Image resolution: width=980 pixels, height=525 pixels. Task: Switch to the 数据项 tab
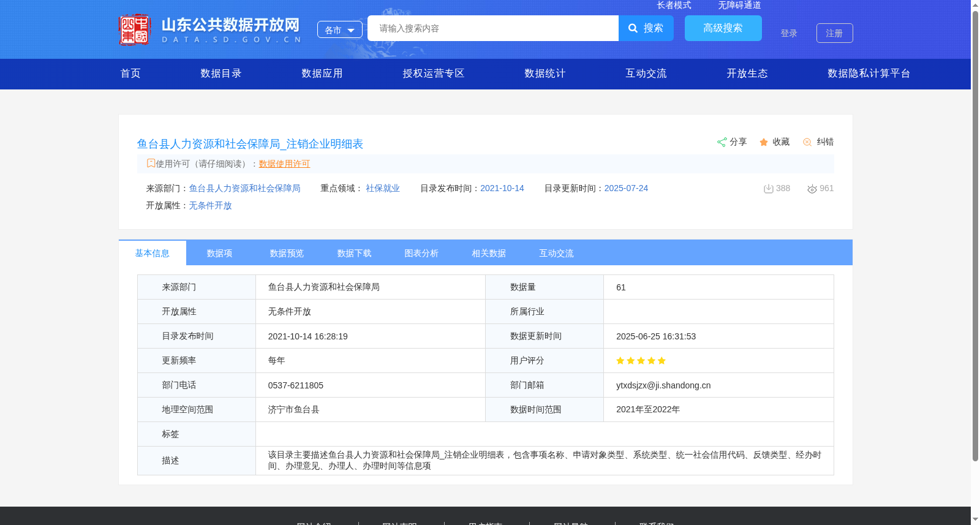pyautogui.click(x=220, y=253)
